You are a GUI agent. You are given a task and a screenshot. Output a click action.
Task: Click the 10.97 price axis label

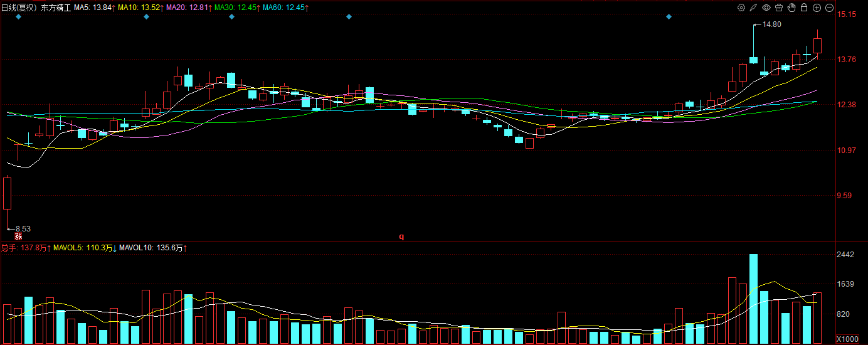pyautogui.click(x=847, y=151)
